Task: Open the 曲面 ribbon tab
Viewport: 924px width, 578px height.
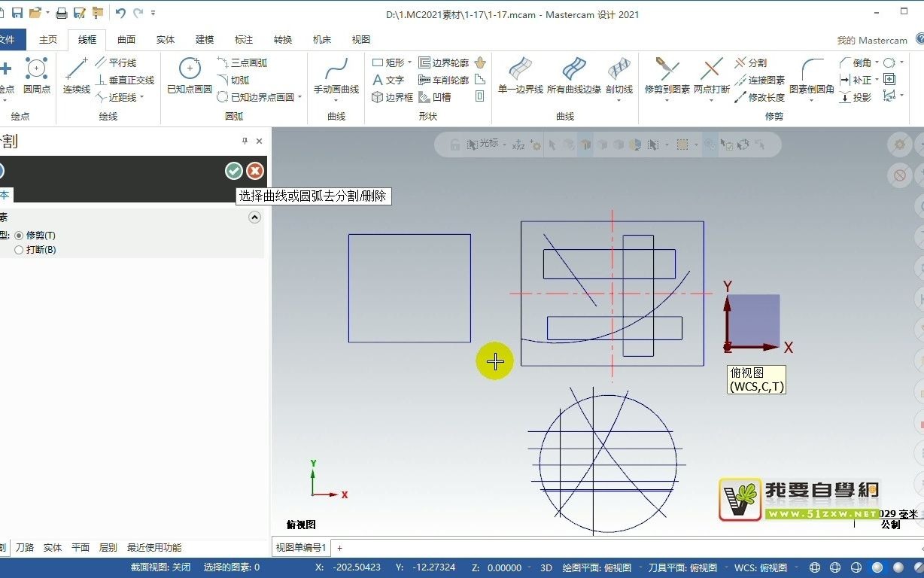Action: click(126, 40)
